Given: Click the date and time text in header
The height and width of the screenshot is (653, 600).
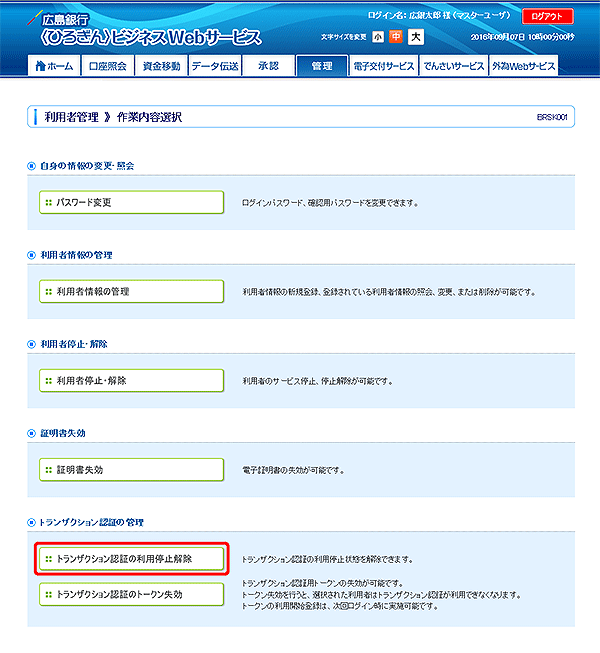Looking at the screenshot, I should [523, 37].
